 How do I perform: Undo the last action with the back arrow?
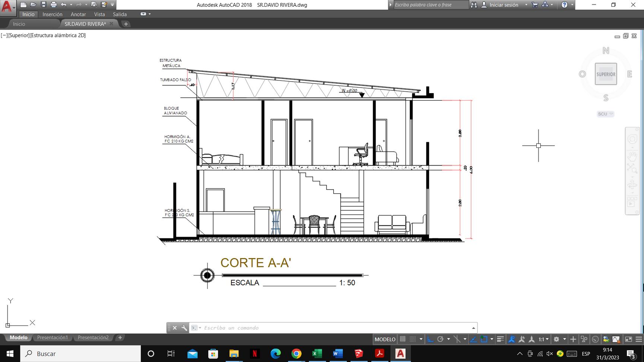coord(64,5)
